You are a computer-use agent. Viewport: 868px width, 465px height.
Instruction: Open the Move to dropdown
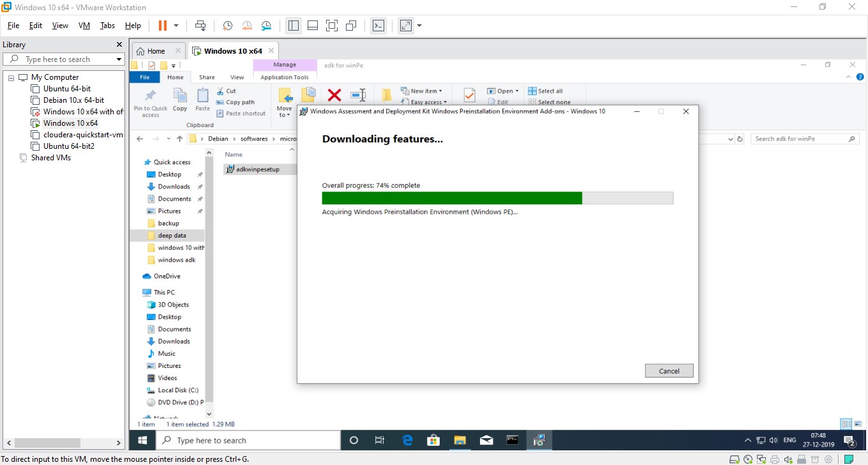285,103
